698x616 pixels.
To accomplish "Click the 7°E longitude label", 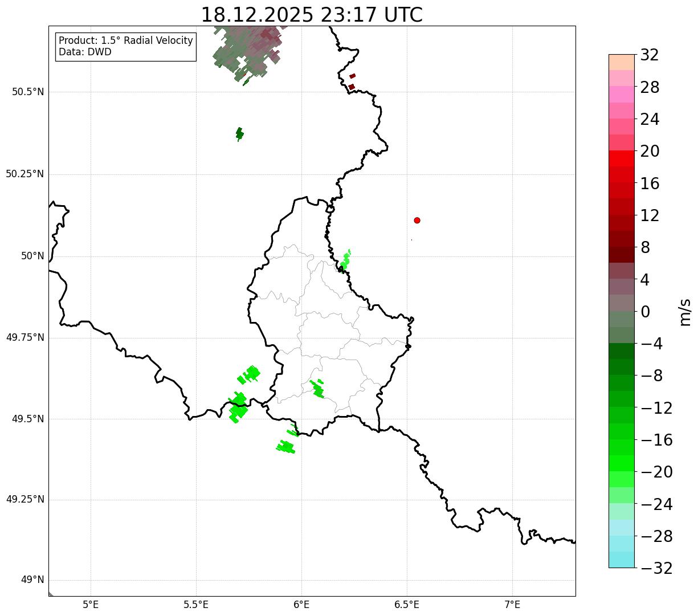I will 512,605.
